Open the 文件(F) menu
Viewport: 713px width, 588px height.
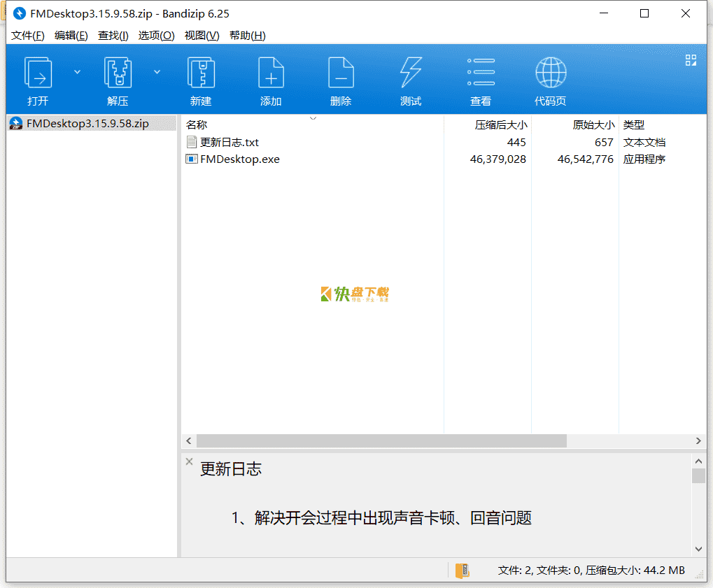click(28, 36)
